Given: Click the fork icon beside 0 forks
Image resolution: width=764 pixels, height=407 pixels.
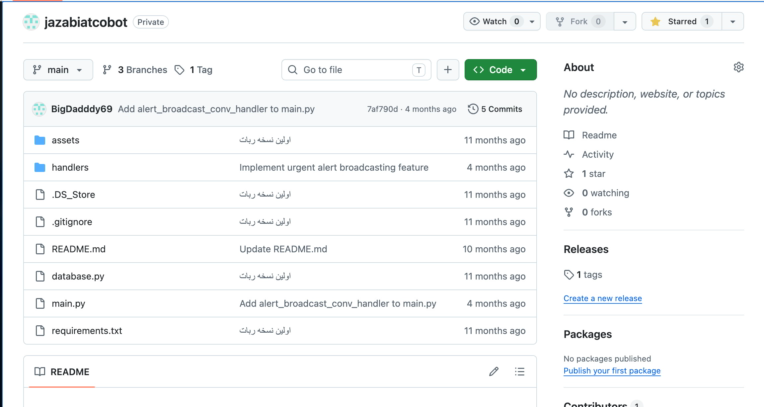Looking at the screenshot, I should 569,212.
